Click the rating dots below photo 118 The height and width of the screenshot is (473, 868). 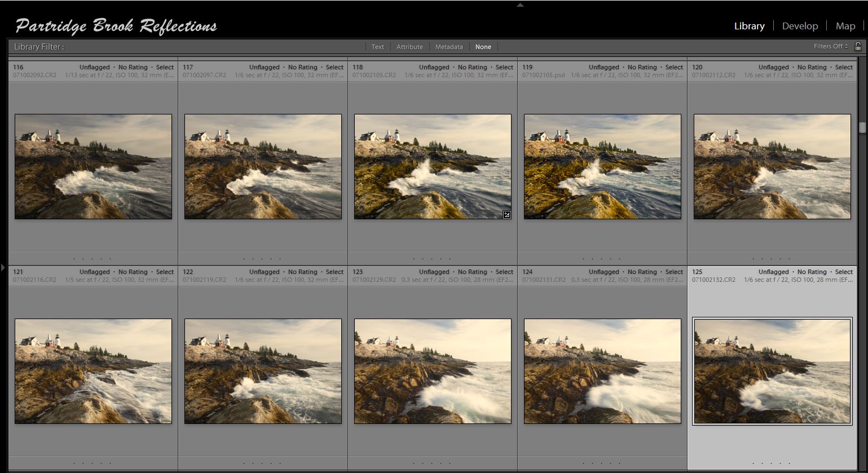pyautogui.click(x=433, y=259)
